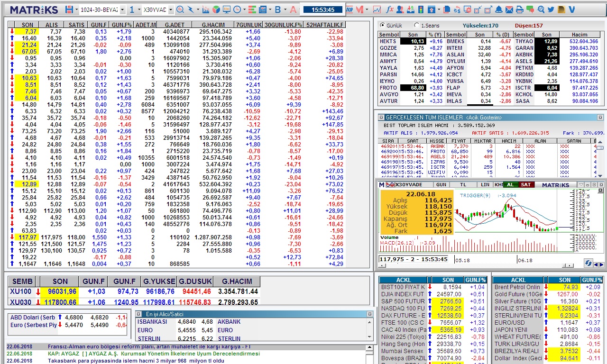Click the blue user profile icon
The image size is (607, 364).
point(400,9)
